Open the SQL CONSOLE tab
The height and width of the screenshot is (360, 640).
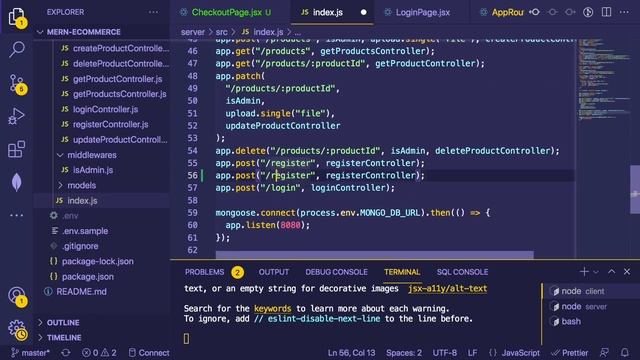pyautogui.click(x=462, y=272)
